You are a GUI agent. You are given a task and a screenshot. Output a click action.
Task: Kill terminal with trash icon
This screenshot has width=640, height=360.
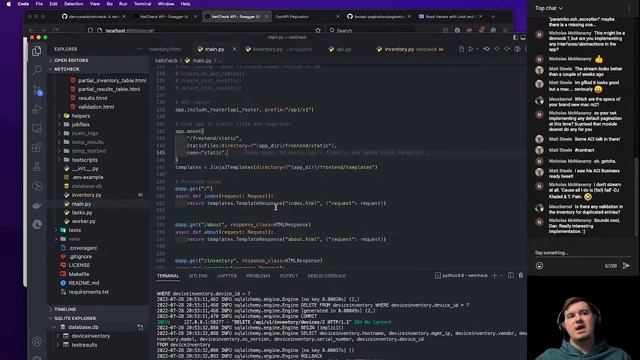pyautogui.click(x=521, y=276)
